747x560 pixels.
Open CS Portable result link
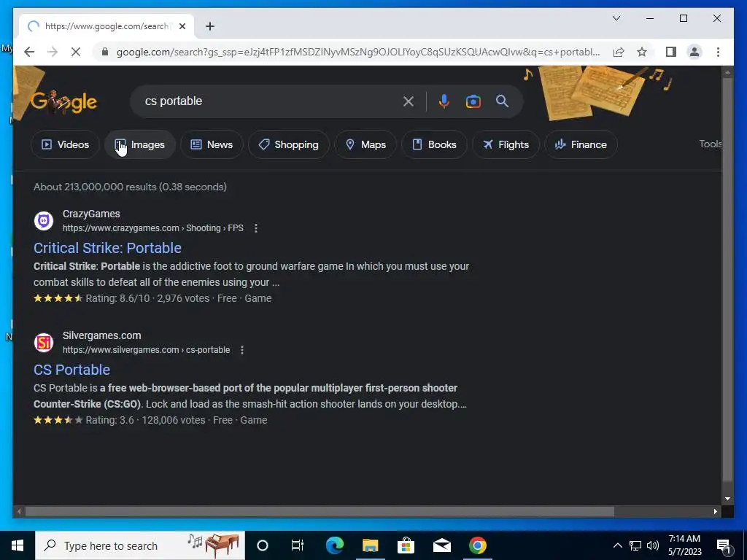71,370
